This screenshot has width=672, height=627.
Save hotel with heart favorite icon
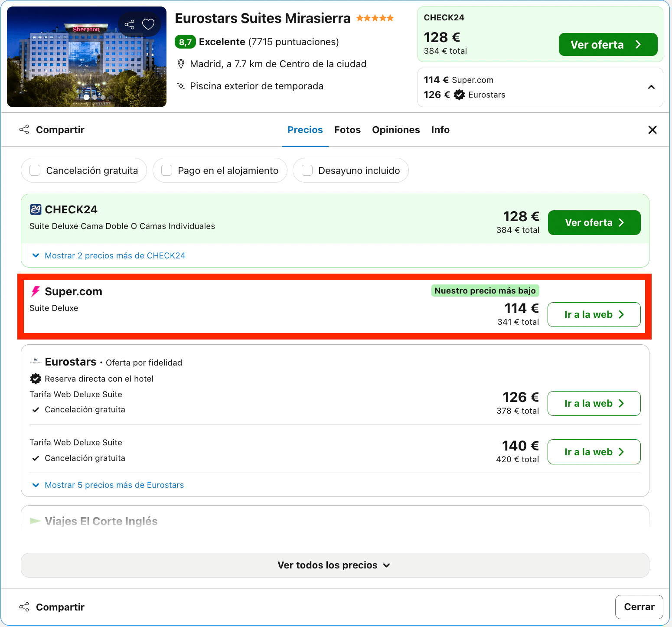[148, 24]
